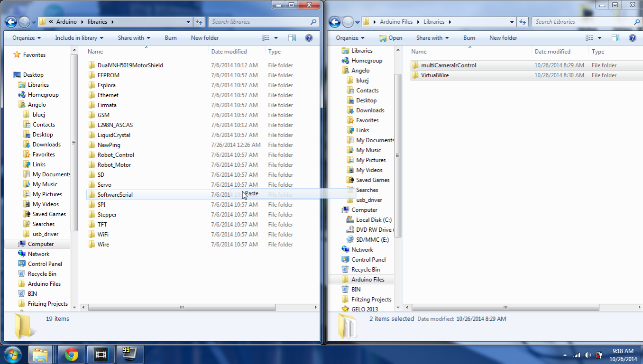This screenshot has width=643, height=364.
Task: Select Fritzing Projects in left navigation pane
Action: [x=47, y=304]
